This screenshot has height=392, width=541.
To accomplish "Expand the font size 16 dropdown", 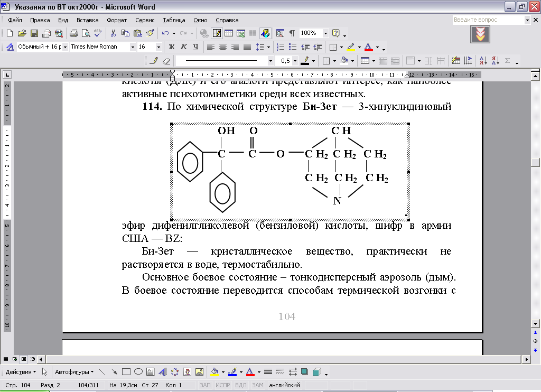I will pyautogui.click(x=158, y=47).
